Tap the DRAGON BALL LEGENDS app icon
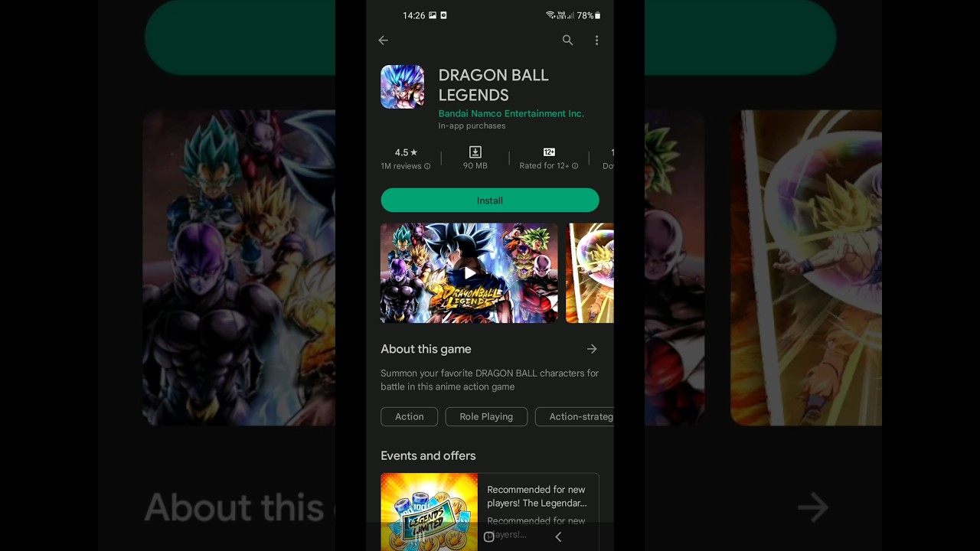 pos(402,86)
